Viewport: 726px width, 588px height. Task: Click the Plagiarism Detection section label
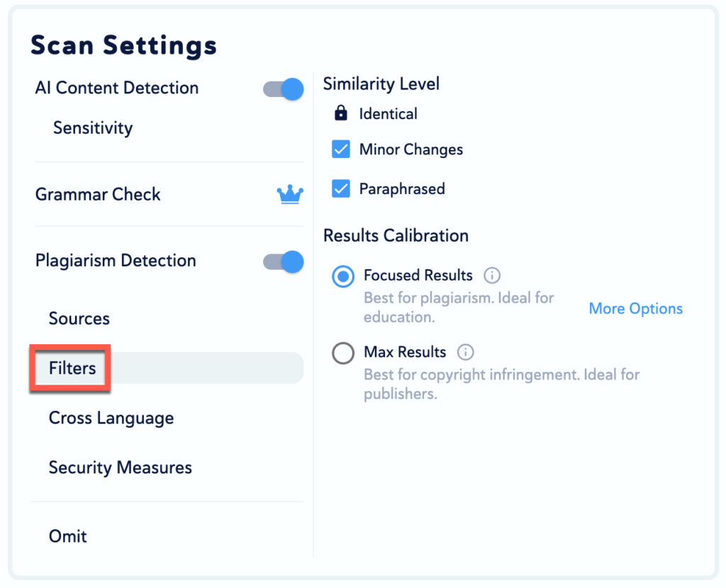coord(116,260)
